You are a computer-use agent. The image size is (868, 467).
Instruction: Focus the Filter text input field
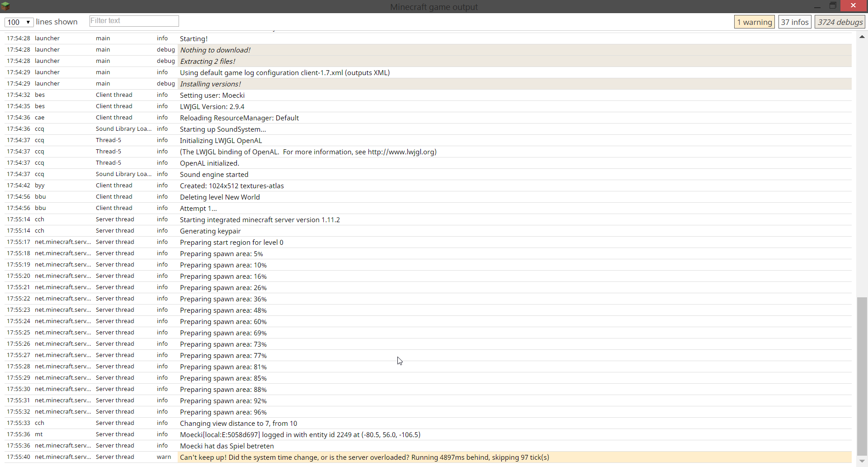point(134,21)
